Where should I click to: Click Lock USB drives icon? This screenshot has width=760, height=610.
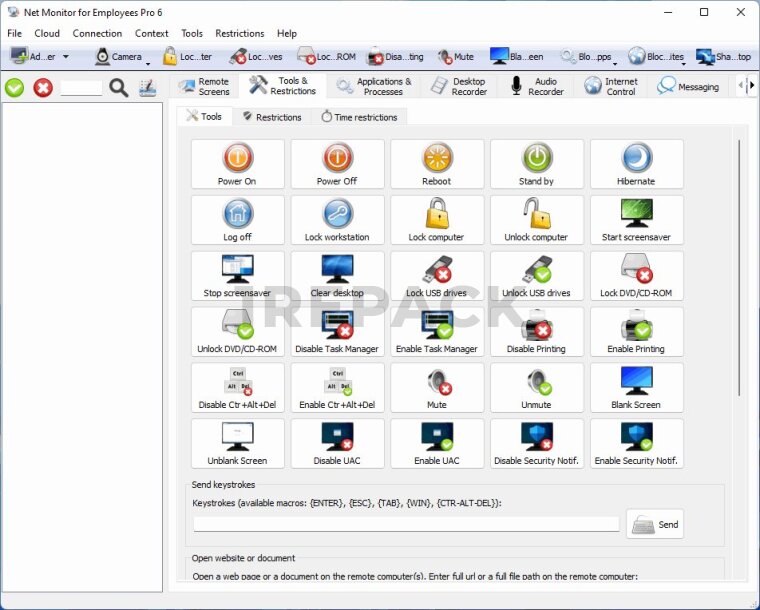[x=437, y=276]
